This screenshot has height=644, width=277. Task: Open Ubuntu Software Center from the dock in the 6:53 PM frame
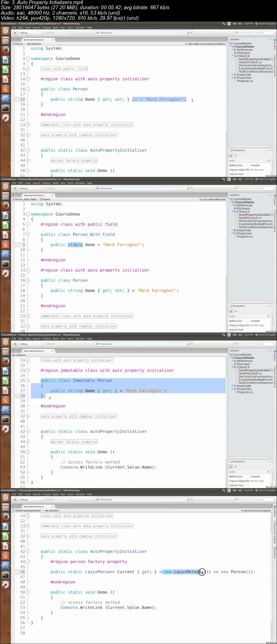click(x=5, y=556)
